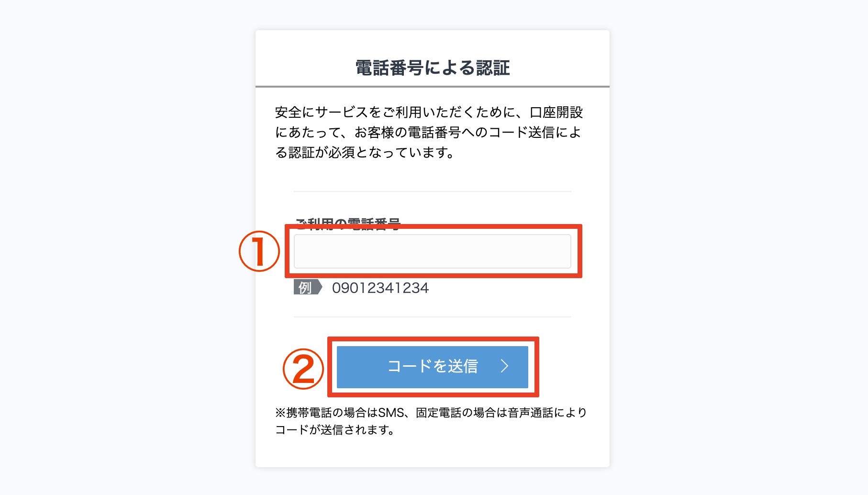Select the example number 09012341234
The image size is (868, 495).
(380, 288)
